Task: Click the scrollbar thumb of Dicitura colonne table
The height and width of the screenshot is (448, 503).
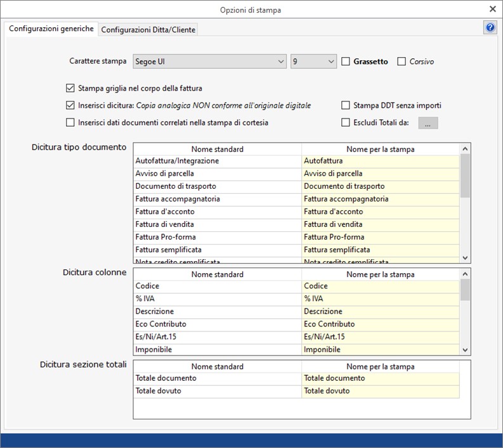Action: click(465, 290)
